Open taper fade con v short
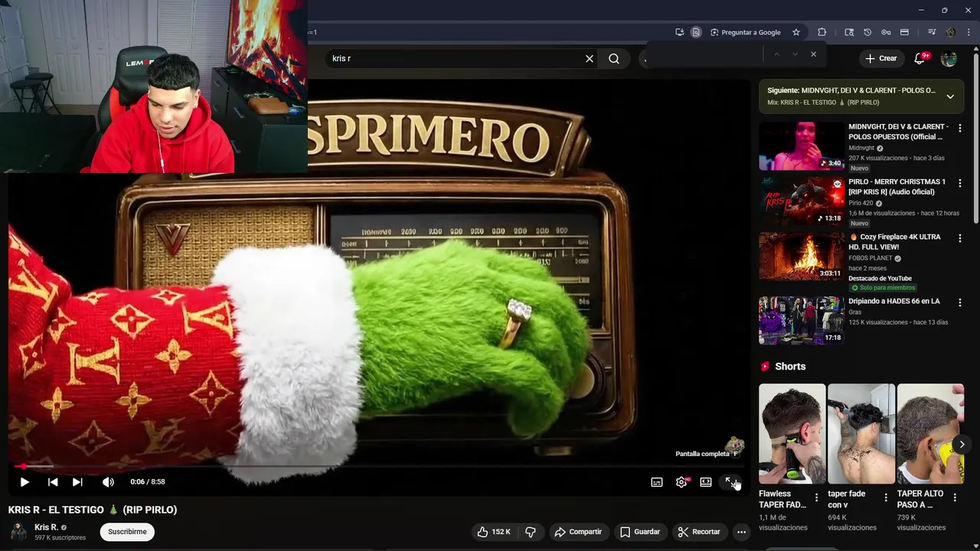 861,434
